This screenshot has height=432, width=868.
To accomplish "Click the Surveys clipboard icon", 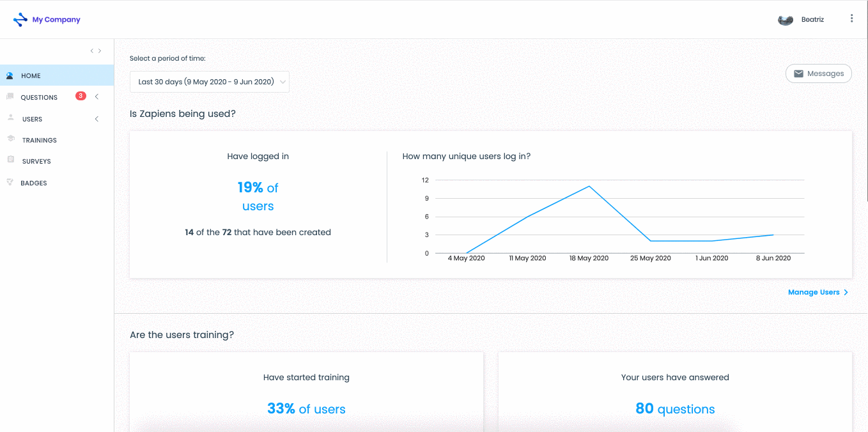I will click(x=10, y=160).
